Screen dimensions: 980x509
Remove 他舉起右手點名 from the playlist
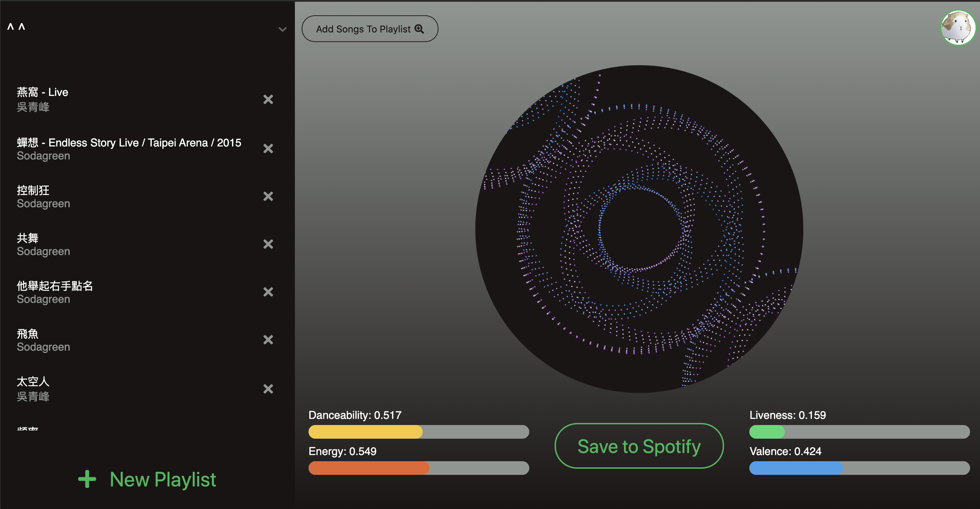(268, 292)
